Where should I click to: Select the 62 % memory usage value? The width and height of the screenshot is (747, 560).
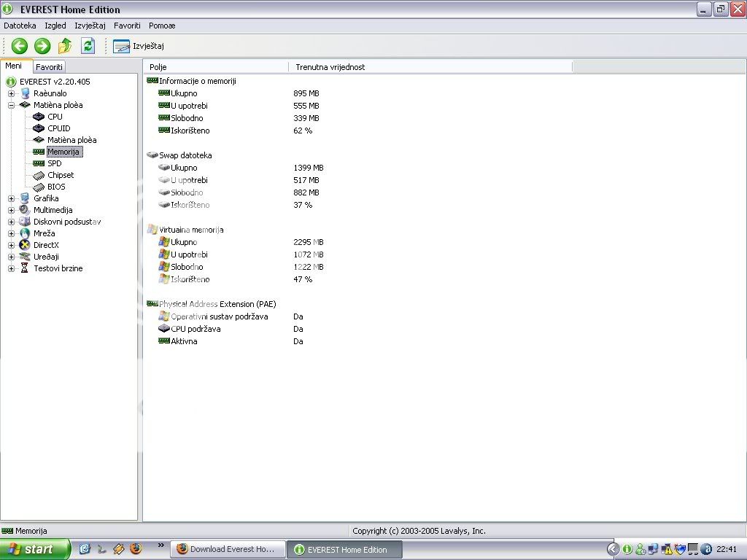(x=303, y=131)
